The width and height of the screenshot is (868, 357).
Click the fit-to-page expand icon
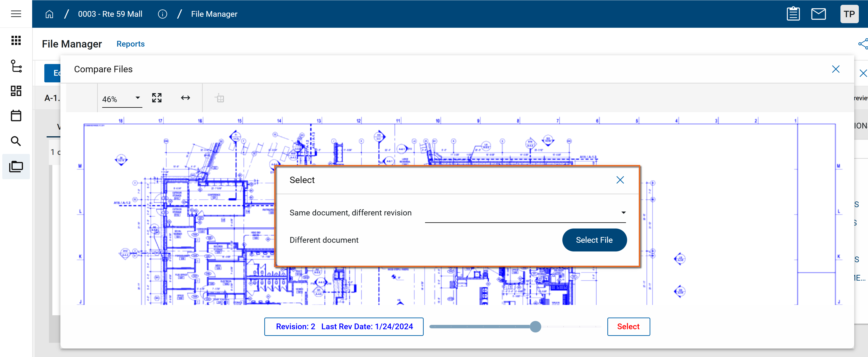click(157, 98)
